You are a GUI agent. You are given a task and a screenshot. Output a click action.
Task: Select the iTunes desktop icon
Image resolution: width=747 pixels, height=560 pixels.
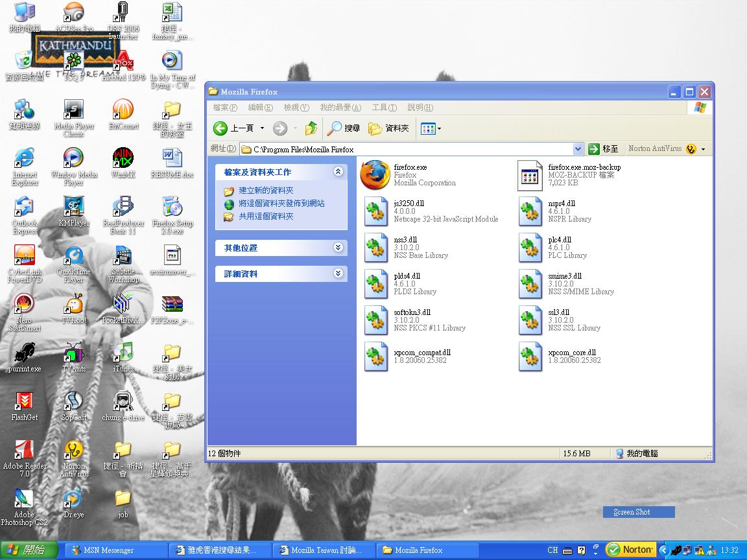(x=123, y=353)
